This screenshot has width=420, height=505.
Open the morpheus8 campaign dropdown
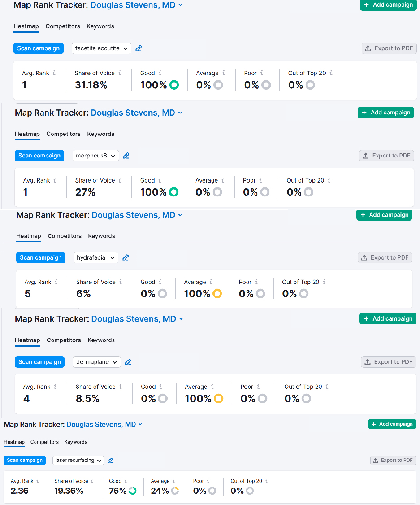pyautogui.click(x=95, y=156)
